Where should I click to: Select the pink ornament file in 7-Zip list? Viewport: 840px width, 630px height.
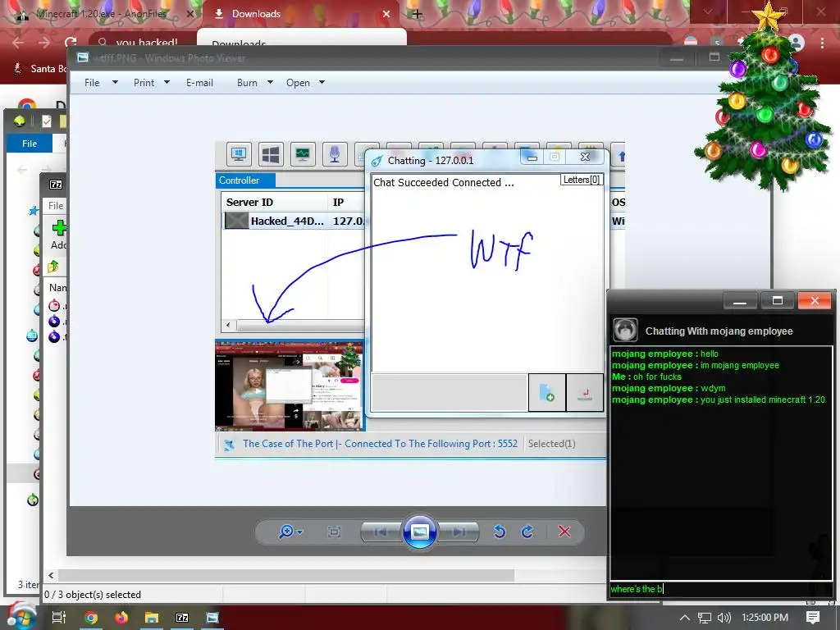click(x=54, y=306)
